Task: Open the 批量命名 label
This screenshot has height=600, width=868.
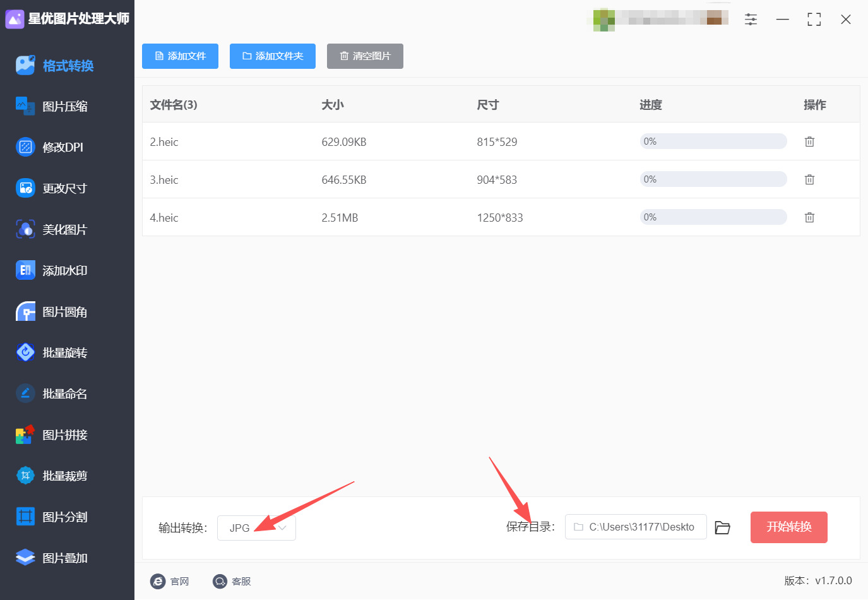Action: coord(65,393)
